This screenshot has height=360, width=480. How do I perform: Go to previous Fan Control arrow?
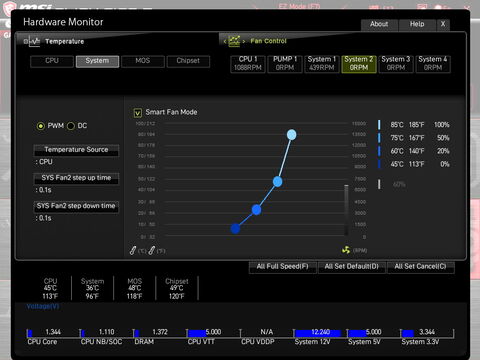coord(225,41)
